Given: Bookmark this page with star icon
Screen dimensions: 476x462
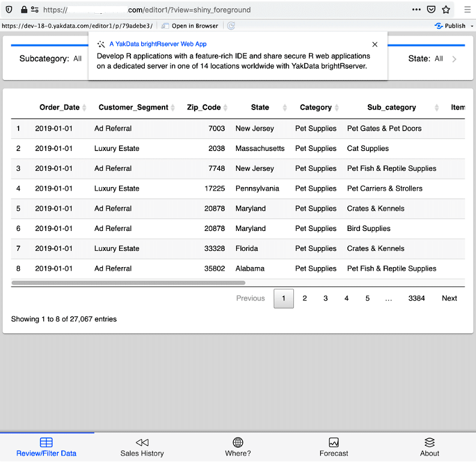Looking at the screenshot, I should tap(446, 10).
